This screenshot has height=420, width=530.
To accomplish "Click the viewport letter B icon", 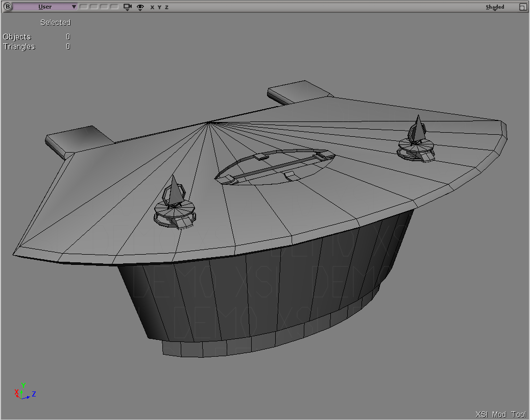I will 7,7.
